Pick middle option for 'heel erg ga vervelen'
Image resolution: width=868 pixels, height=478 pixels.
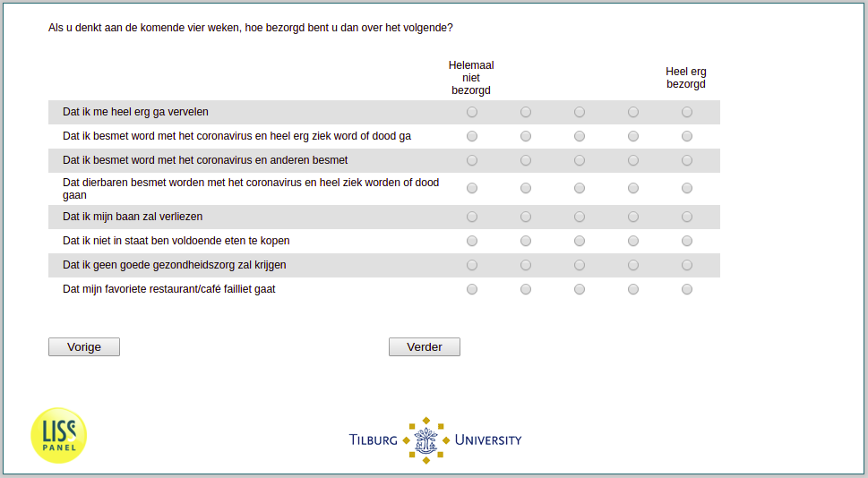click(580, 112)
